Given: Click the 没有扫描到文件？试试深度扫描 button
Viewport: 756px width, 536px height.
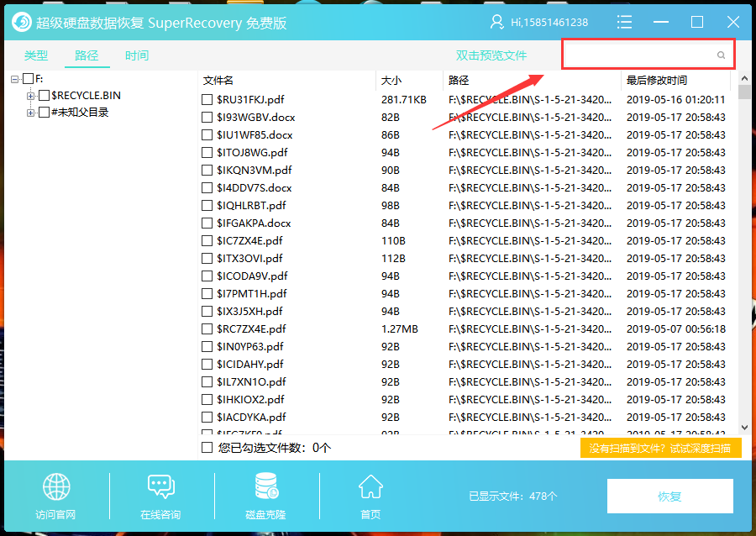Looking at the screenshot, I should click(x=660, y=449).
